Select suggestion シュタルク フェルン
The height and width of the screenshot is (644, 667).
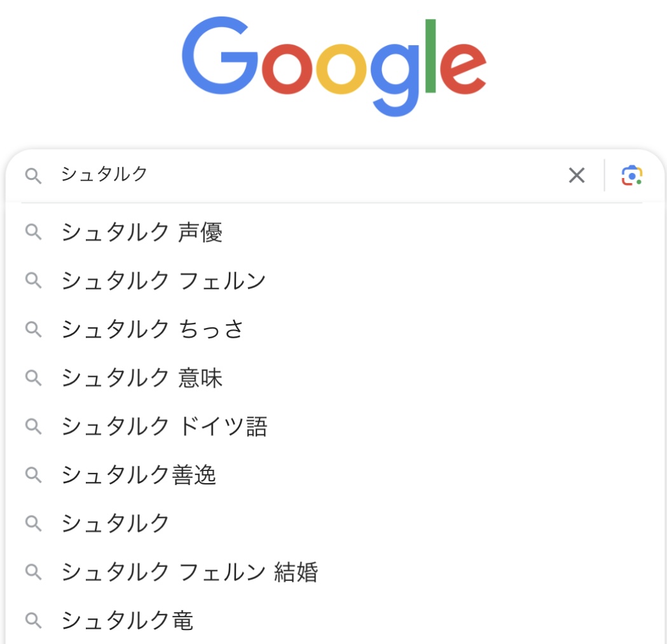point(163,280)
